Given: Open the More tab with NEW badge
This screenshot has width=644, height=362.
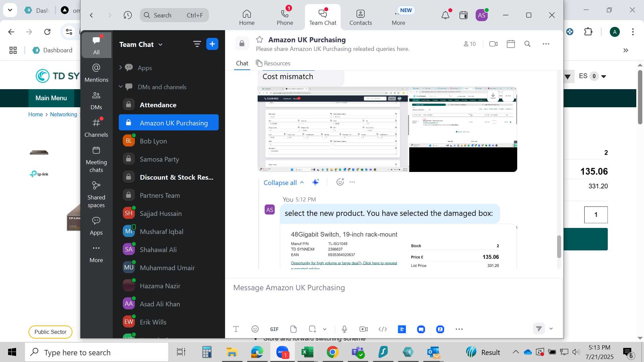Looking at the screenshot, I should [x=398, y=17].
